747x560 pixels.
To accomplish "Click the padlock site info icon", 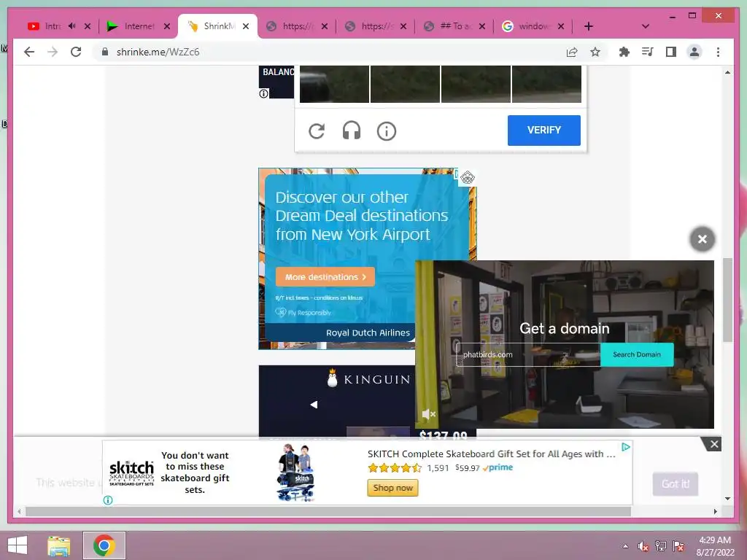I will coord(105,52).
